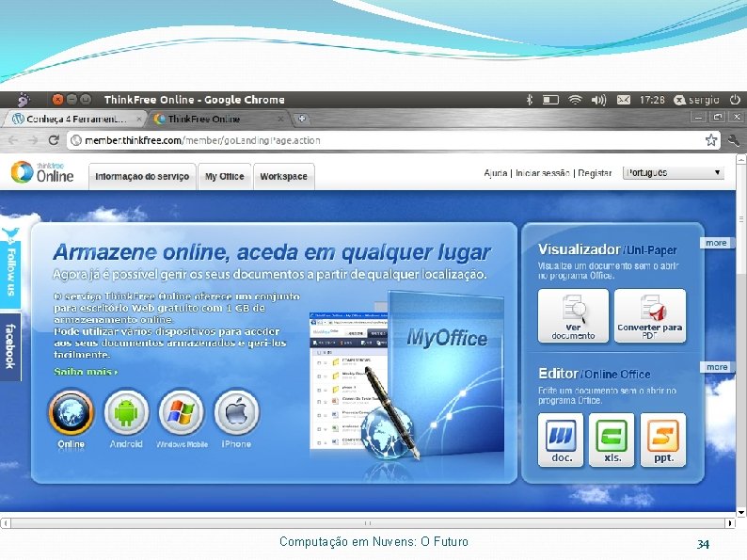This screenshot has width=747, height=560.
Task: Open the sergio user menu
Action: coord(696,100)
